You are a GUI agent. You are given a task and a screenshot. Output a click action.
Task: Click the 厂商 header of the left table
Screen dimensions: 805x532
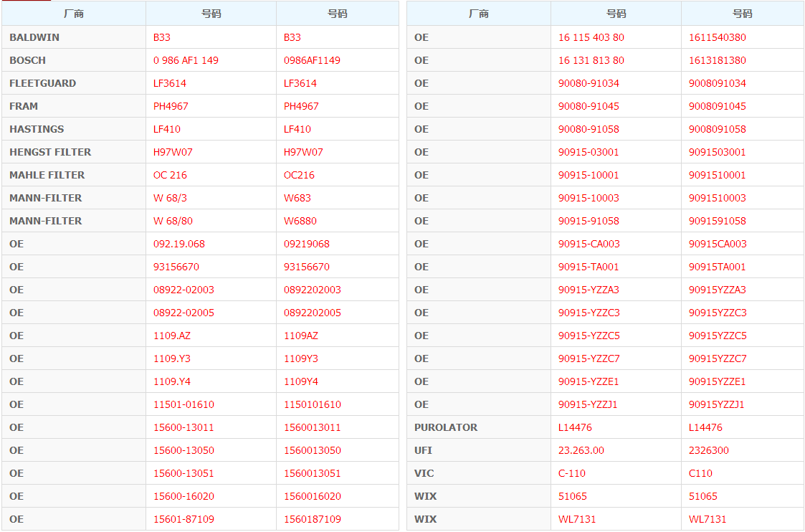[x=73, y=14]
